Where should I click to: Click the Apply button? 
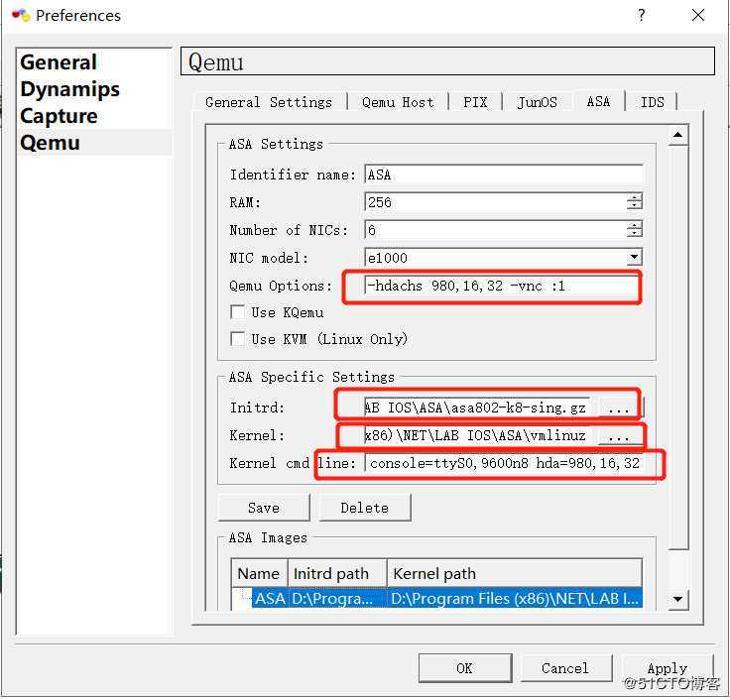pyautogui.click(x=667, y=668)
